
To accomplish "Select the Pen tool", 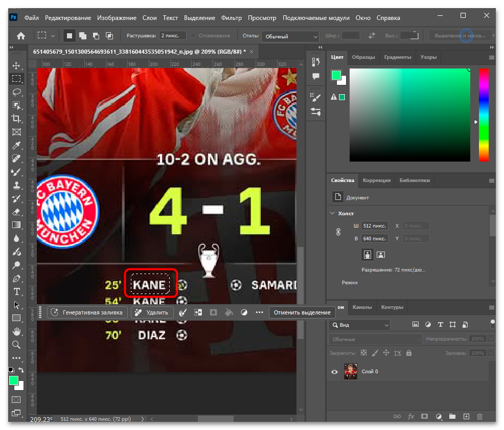I will pos(16,279).
